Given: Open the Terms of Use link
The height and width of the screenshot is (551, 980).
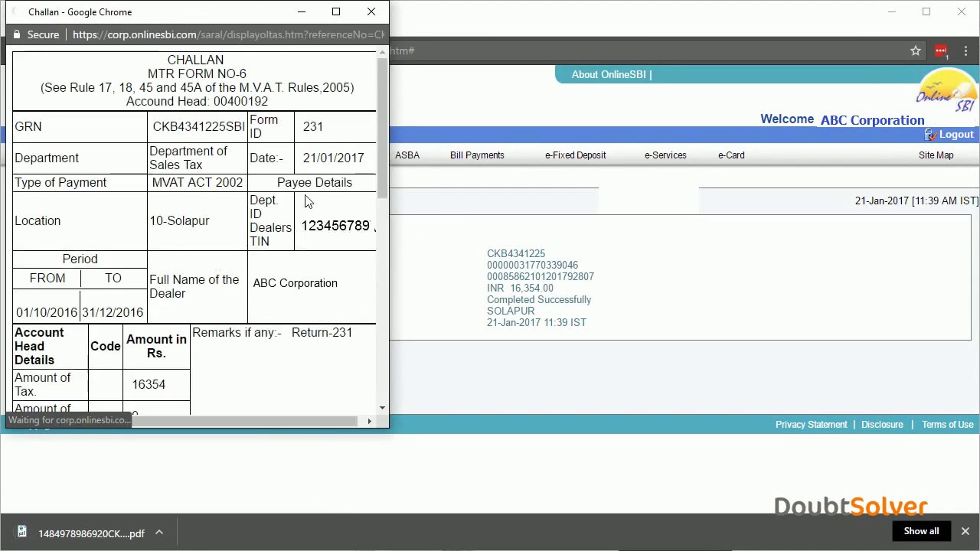Looking at the screenshot, I should [948, 425].
